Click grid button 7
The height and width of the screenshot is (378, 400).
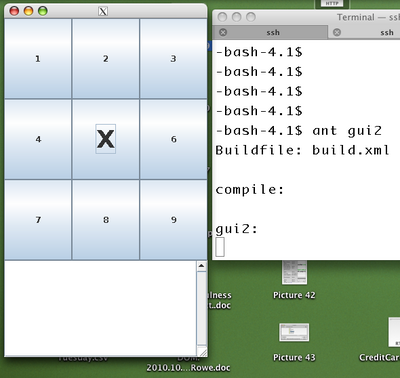coord(38,220)
